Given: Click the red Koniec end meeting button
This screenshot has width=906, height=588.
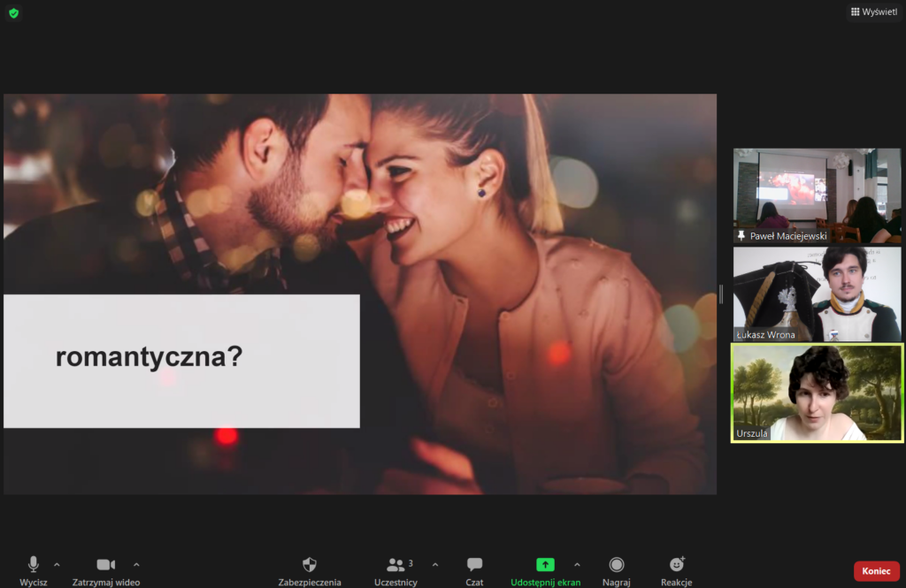Looking at the screenshot, I should pos(876,571).
